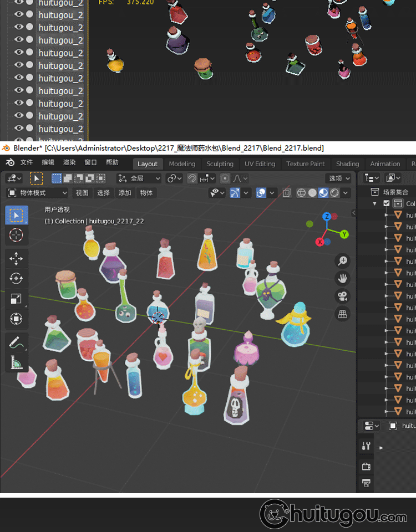The image size is (416, 532).
Task: Select the Measure ruler tool
Action: click(x=17, y=363)
